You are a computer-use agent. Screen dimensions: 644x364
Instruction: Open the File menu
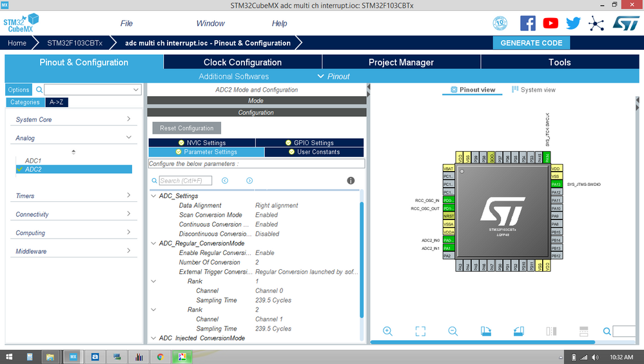126,23
